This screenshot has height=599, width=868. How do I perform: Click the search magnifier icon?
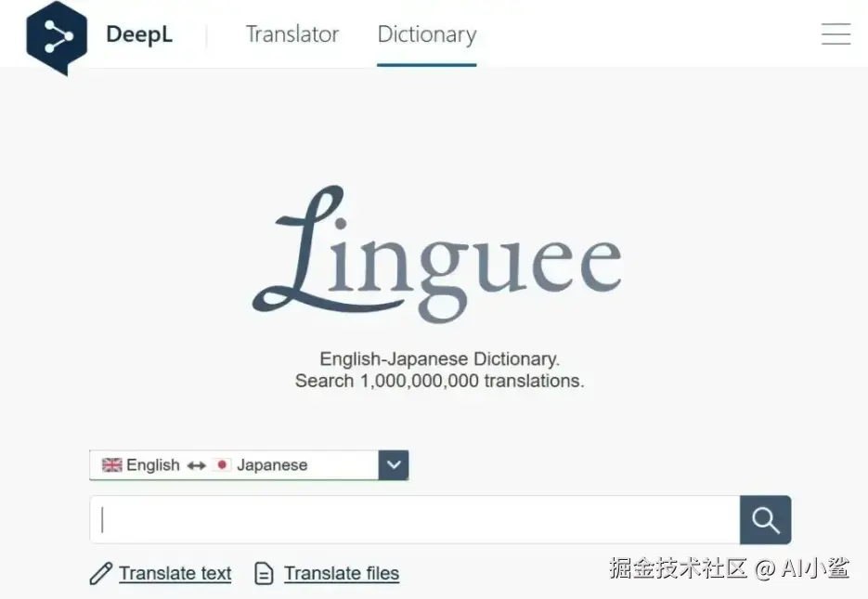pos(764,520)
